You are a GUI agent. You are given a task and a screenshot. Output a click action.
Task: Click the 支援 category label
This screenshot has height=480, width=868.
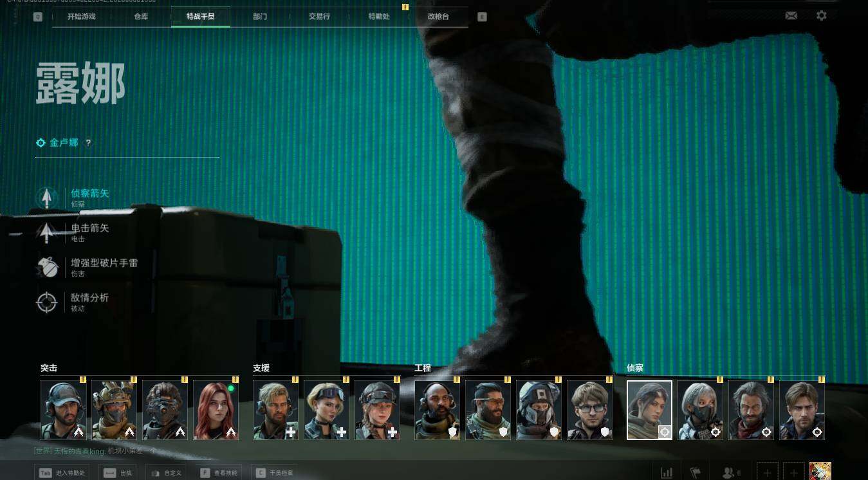261,368
